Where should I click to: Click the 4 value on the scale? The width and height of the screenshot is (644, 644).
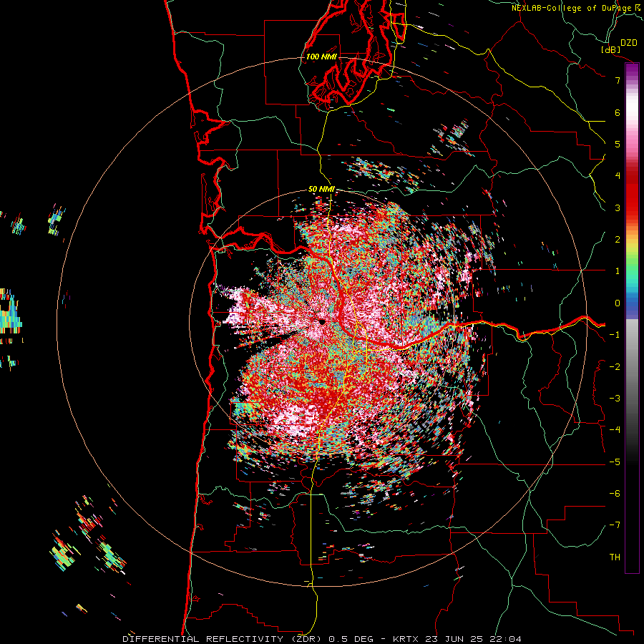[x=618, y=176]
